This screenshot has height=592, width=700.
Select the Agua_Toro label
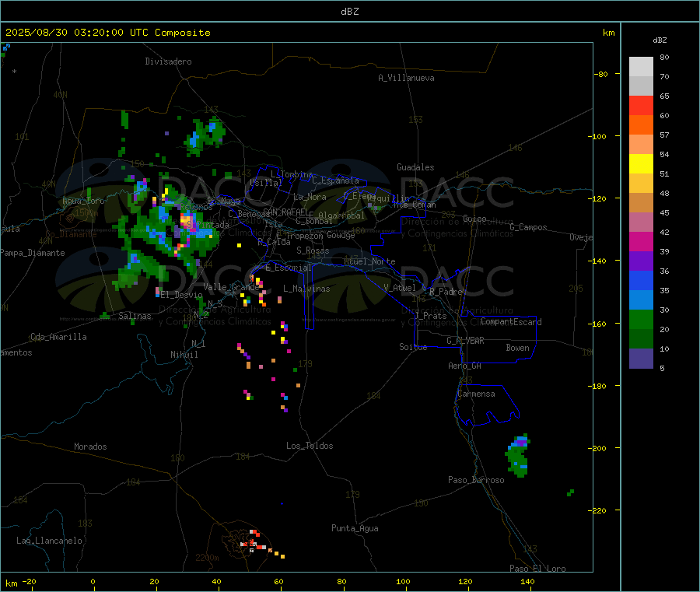[x=83, y=201]
